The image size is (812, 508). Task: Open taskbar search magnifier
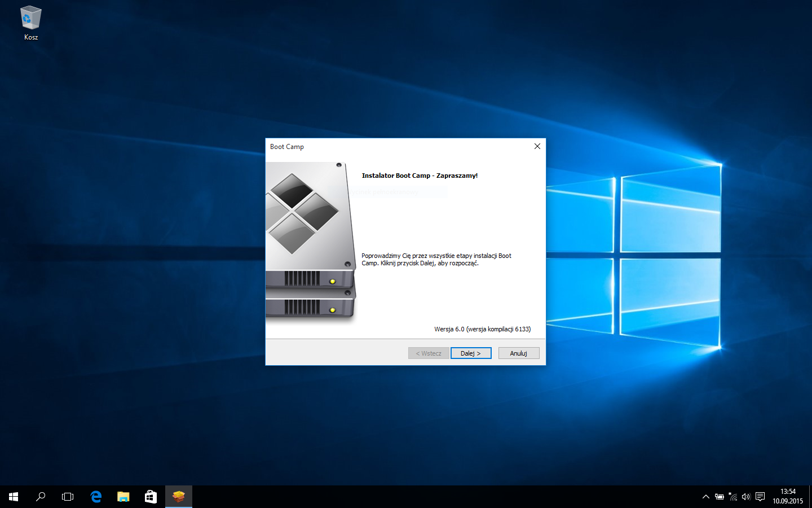tap(41, 497)
